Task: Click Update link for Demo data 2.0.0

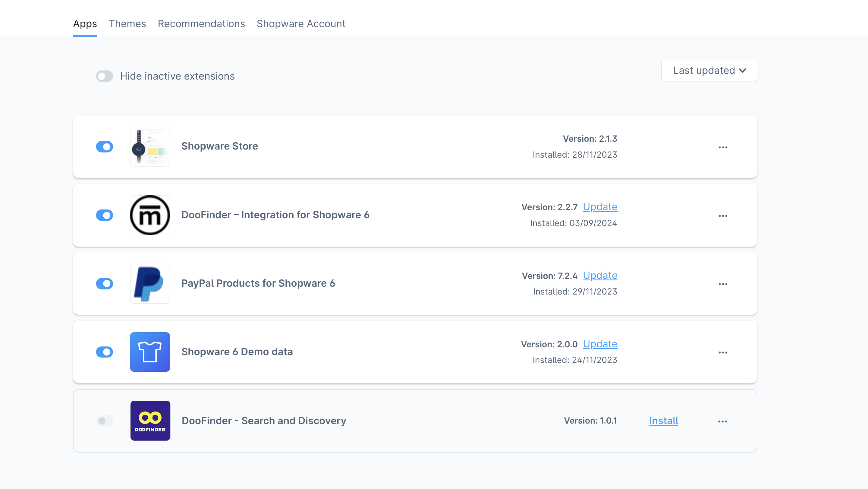Action: 600,344
